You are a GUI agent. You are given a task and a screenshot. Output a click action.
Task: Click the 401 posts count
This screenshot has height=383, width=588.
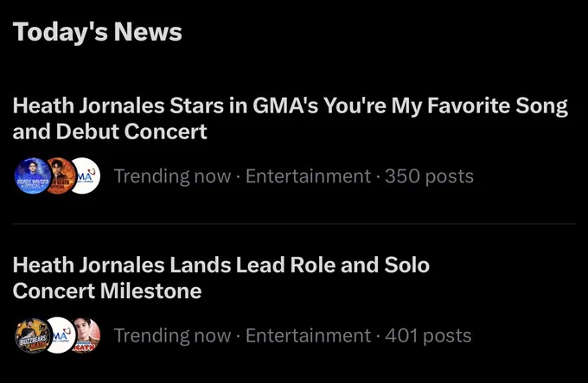428,335
